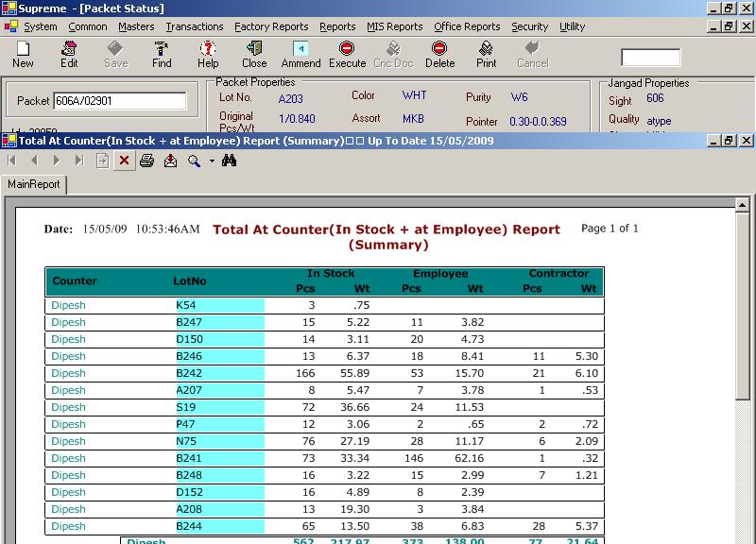Click the Edit toolbar icon
Image resolution: width=756 pixels, height=544 pixels.
(x=69, y=53)
